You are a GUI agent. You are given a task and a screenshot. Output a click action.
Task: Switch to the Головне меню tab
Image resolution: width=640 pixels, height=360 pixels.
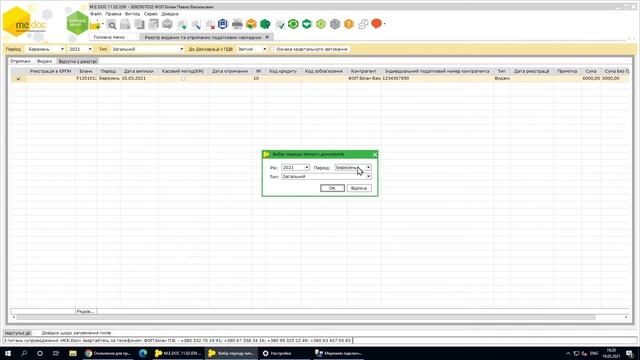point(109,37)
